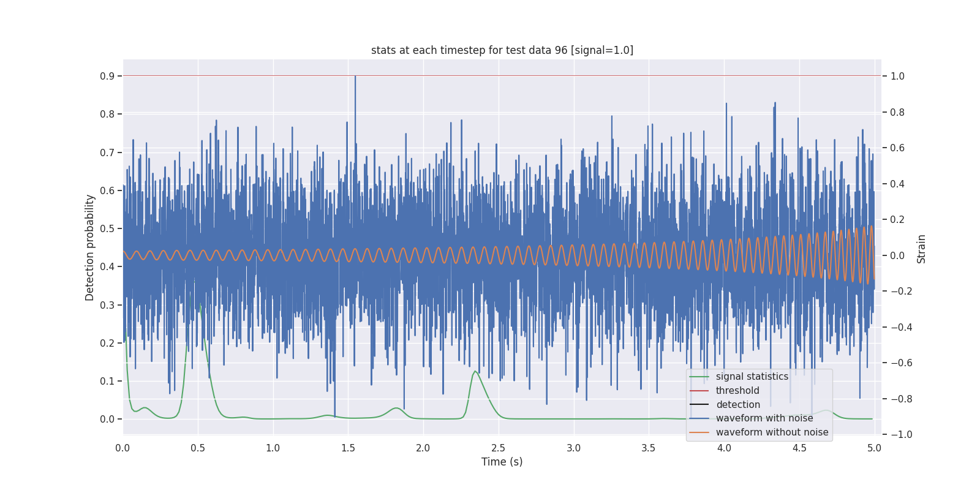Select 'waveform without noise' legend entry
This screenshot has height=490, width=980.
[772, 432]
